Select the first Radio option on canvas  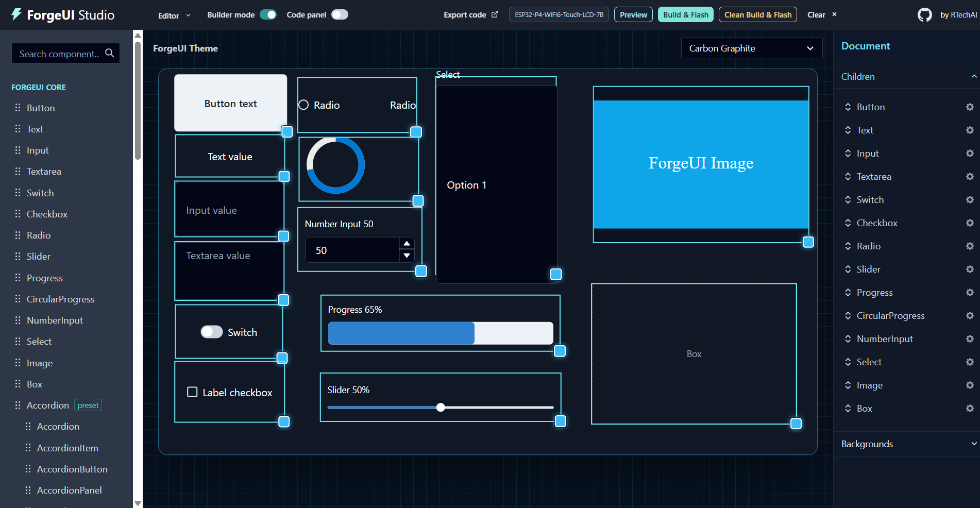[303, 105]
